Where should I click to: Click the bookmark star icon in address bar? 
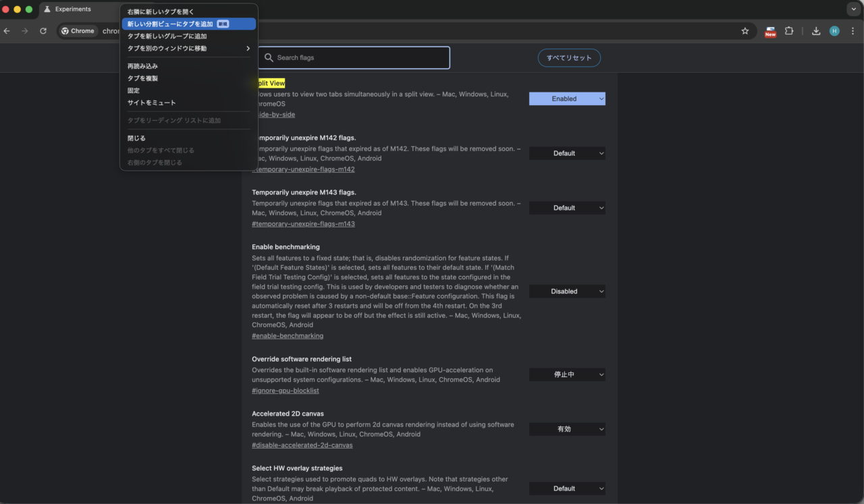pyautogui.click(x=745, y=31)
